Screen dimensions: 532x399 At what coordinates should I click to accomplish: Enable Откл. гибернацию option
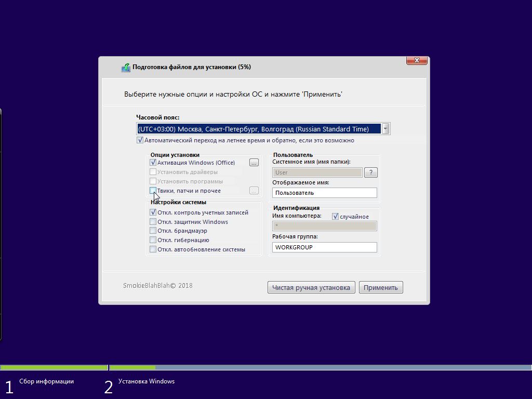153,240
